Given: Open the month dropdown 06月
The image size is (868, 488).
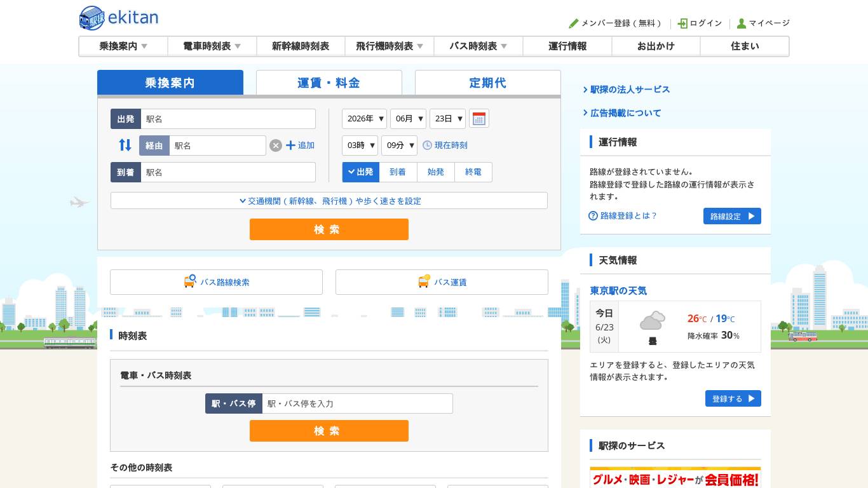Looking at the screenshot, I should point(408,119).
